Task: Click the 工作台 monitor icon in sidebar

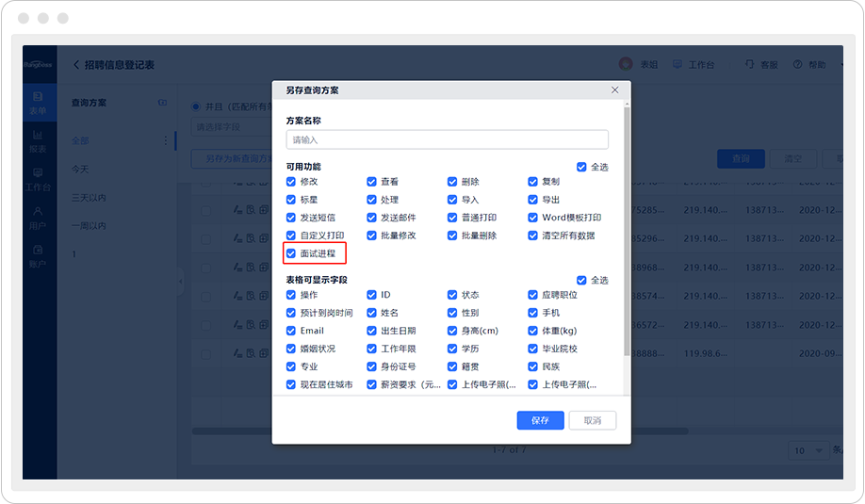Action: (38, 173)
